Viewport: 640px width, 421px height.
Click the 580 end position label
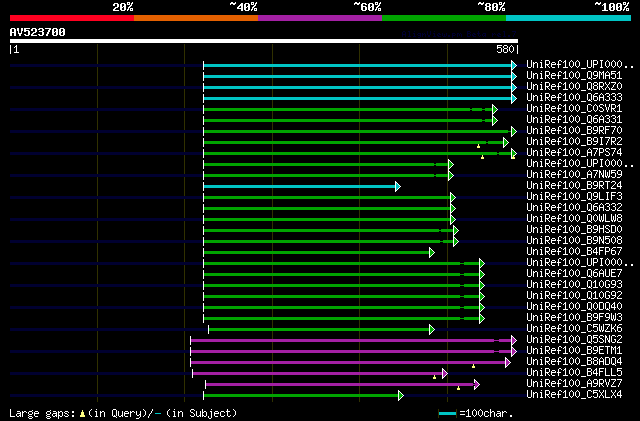[505, 49]
